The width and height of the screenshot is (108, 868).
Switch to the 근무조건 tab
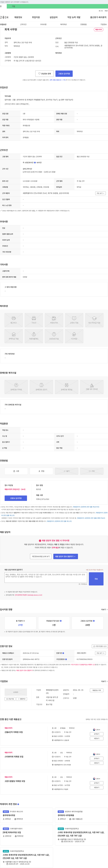pyautogui.click(x=23, y=24)
